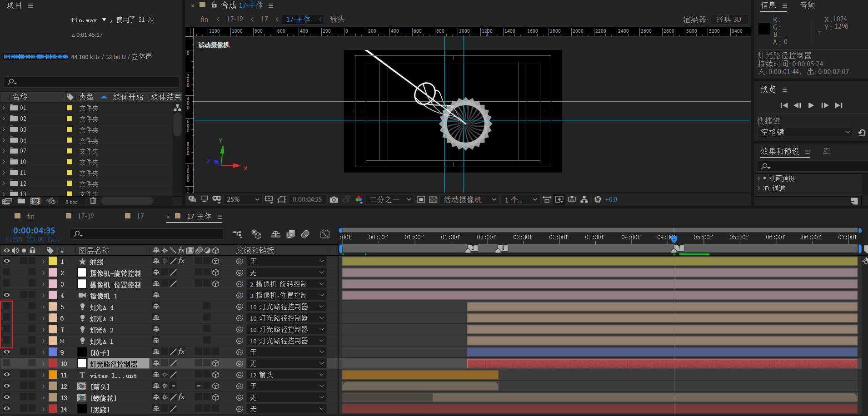The height and width of the screenshot is (416, 868).
Task: Click viewer timecode 0:00:04:35
Action: tap(307, 199)
